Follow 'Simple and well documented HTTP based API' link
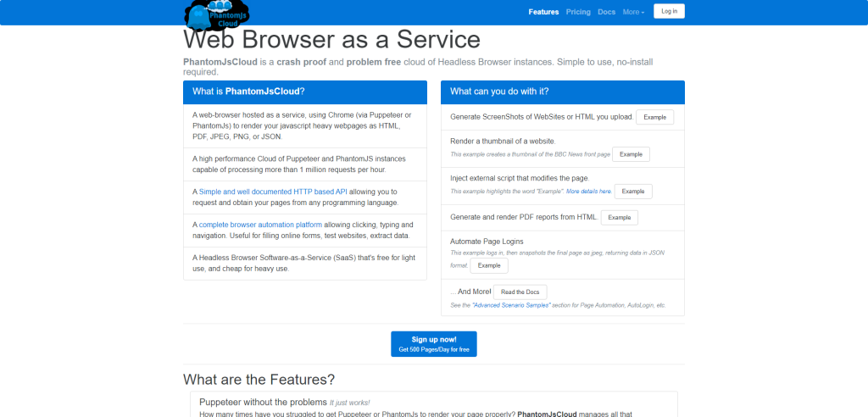 (x=273, y=192)
